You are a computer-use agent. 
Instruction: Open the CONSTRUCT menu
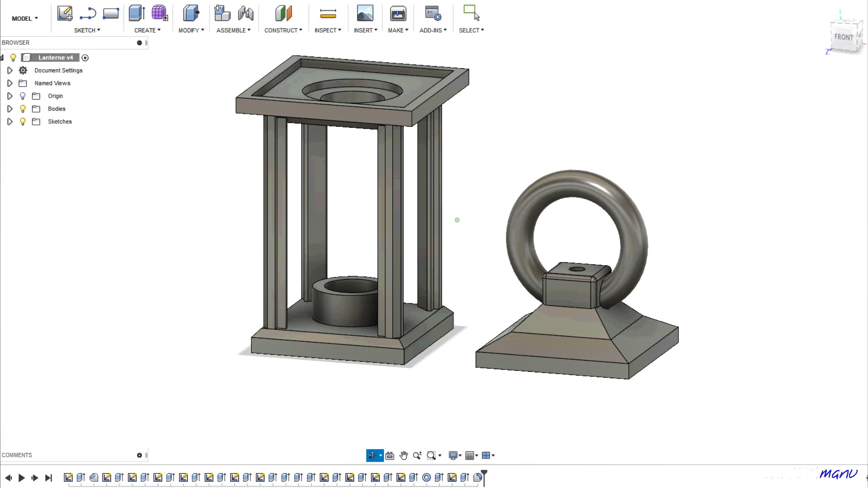(x=283, y=30)
